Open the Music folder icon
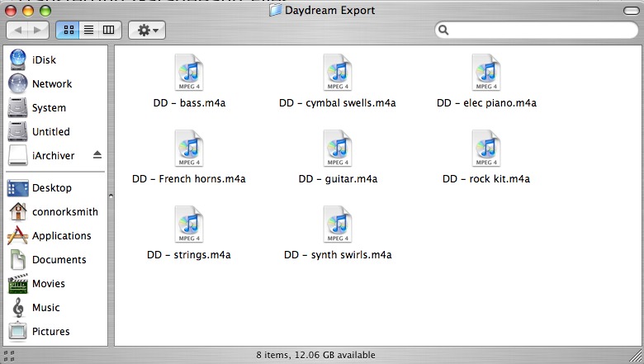The image size is (644, 364). point(17,307)
